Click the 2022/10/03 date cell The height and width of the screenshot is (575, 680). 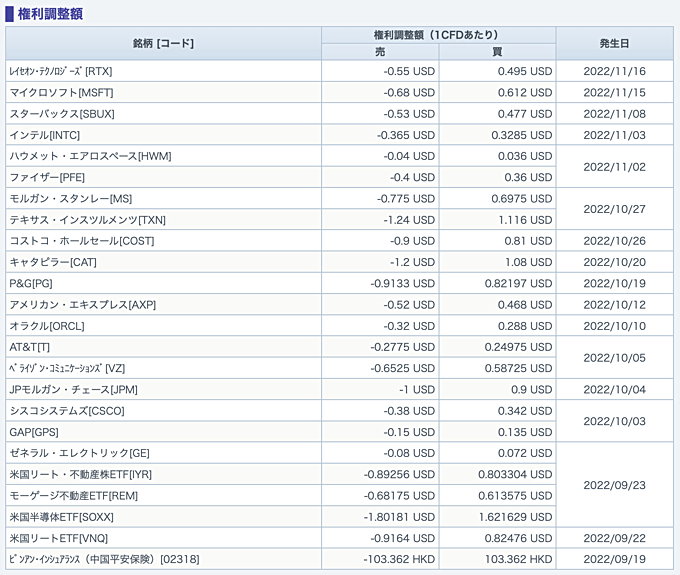[615, 421]
